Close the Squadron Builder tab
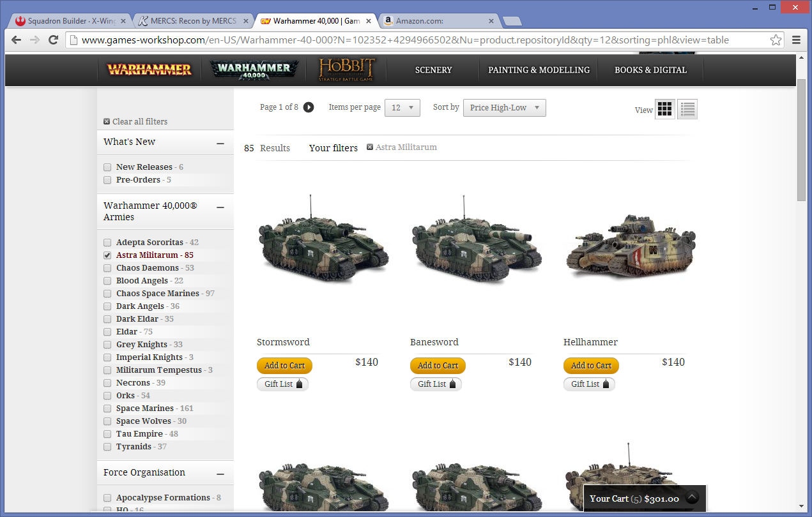The height and width of the screenshot is (517, 812). pos(123,21)
